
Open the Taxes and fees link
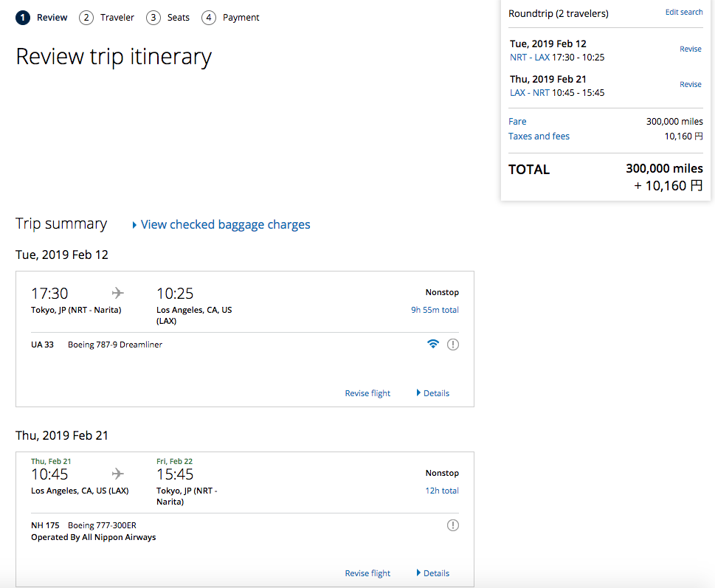(539, 136)
